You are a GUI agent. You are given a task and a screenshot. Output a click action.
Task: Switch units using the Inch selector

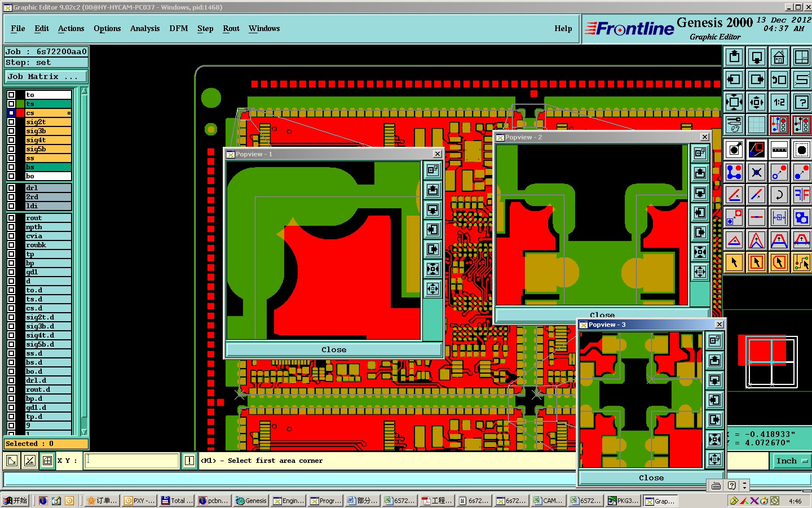791,461
